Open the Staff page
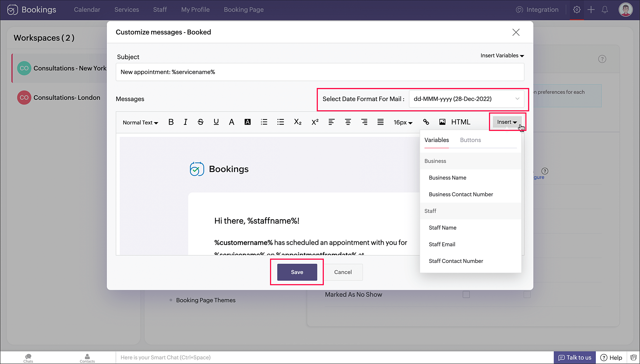The image size is (640, 364). 160,10
